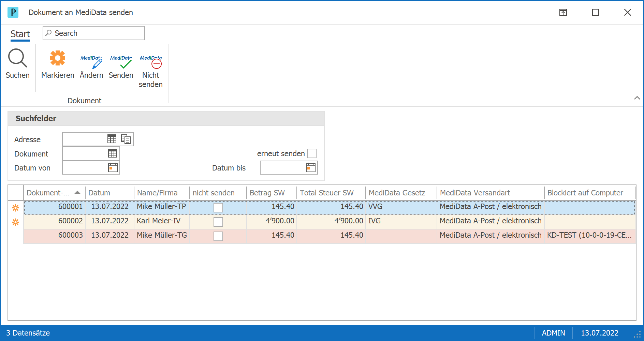Click the app logo icon in title bar
Image resolution: width=644 pixels, height=341 pixels.
coord(13,12)
